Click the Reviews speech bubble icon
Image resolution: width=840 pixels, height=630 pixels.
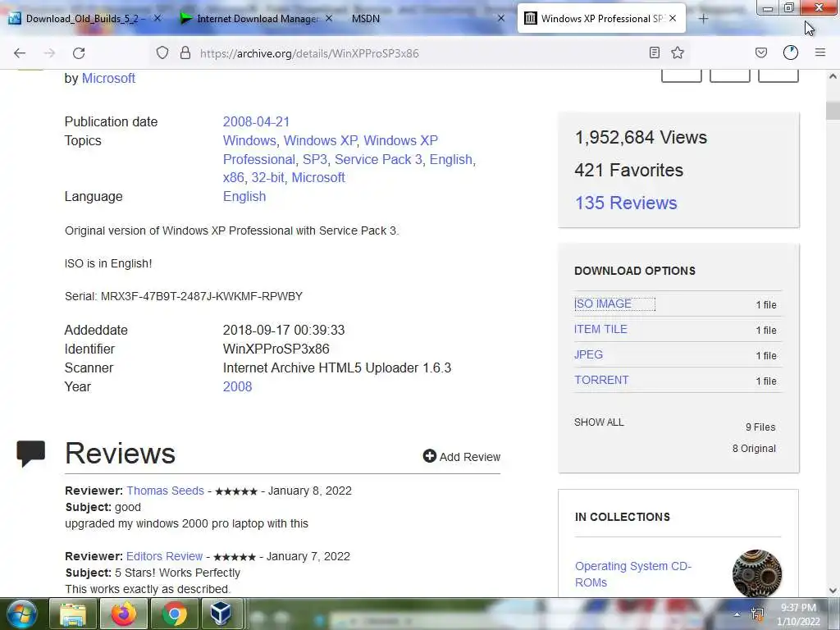click(30, 454)
